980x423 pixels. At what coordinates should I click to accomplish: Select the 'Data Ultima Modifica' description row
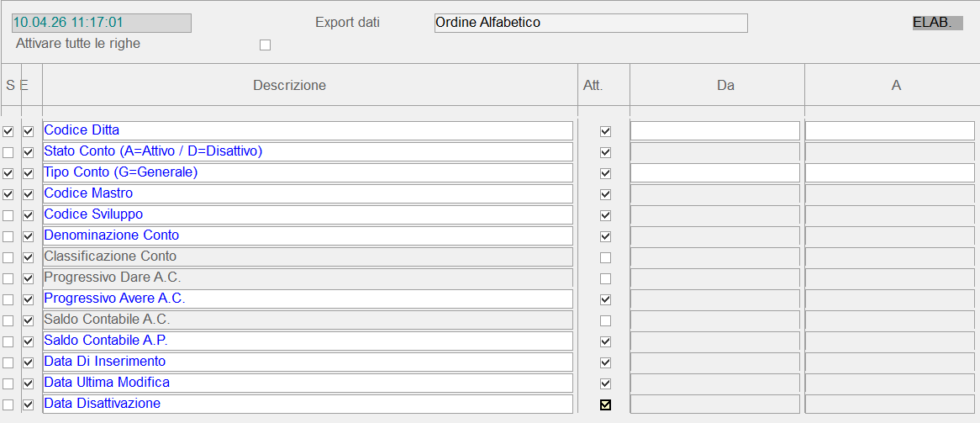pos(308,383)
